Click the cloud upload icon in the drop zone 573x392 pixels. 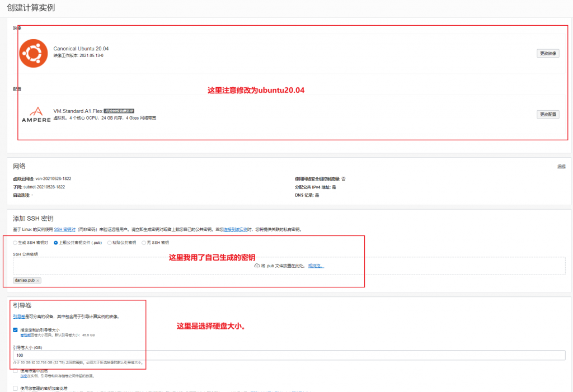point(257,266)
